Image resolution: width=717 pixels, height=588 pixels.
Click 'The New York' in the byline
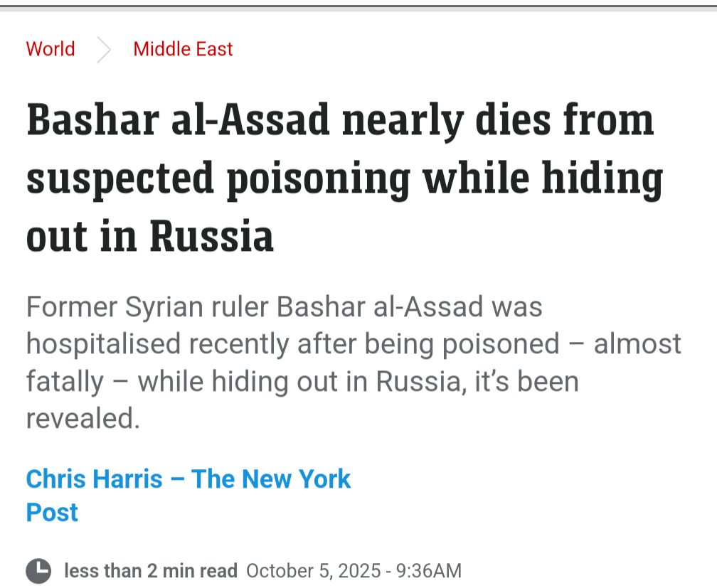[x=271, y=479]
